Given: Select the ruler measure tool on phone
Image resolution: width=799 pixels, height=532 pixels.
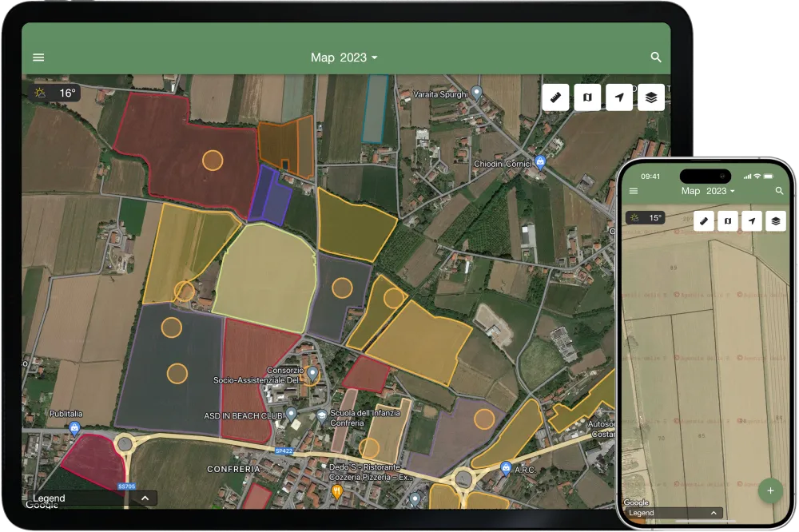Looking at the screenshot, I should pos(704,221).
